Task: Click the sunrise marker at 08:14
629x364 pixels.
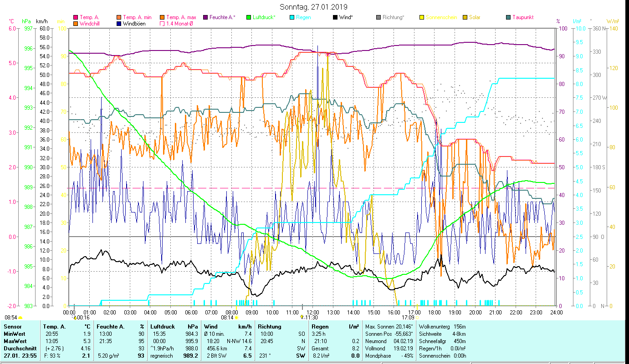Action: click(236, 318)
